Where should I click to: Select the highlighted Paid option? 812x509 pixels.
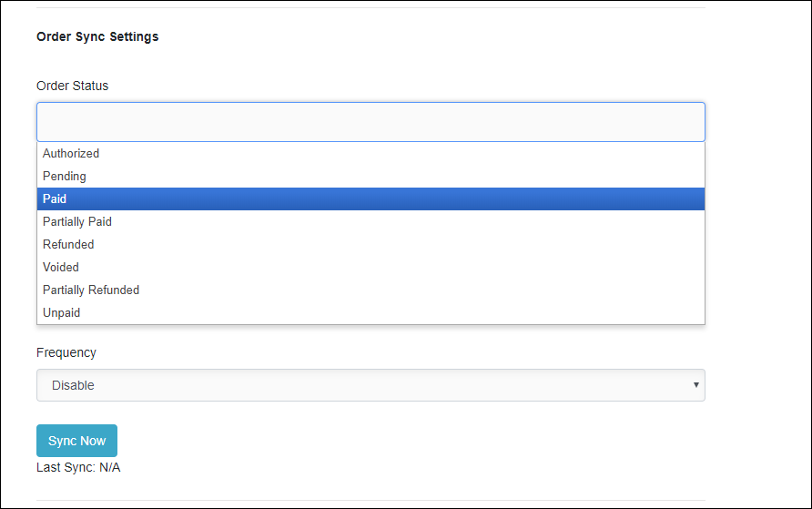(55, 199)
